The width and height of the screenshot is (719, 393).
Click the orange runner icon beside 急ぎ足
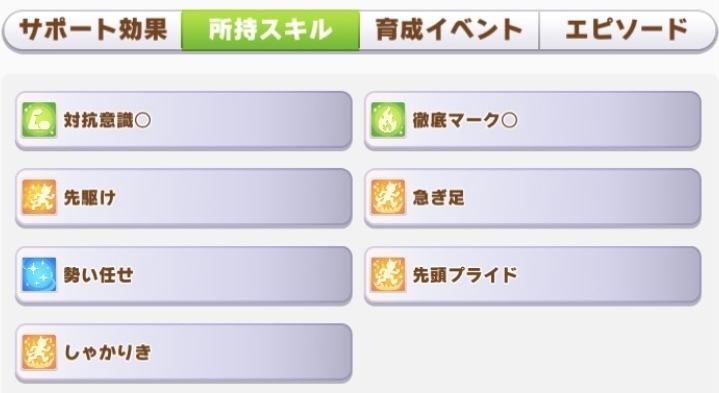(388, 198)
